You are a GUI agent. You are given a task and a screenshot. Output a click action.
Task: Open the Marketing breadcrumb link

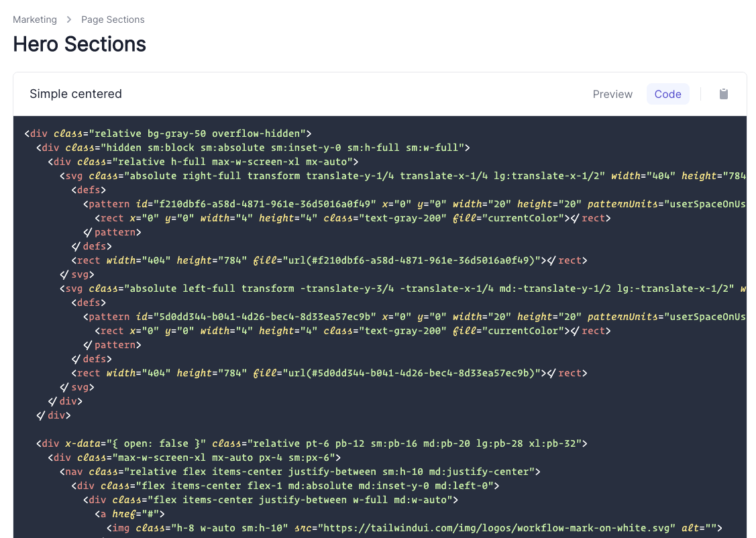35,19
